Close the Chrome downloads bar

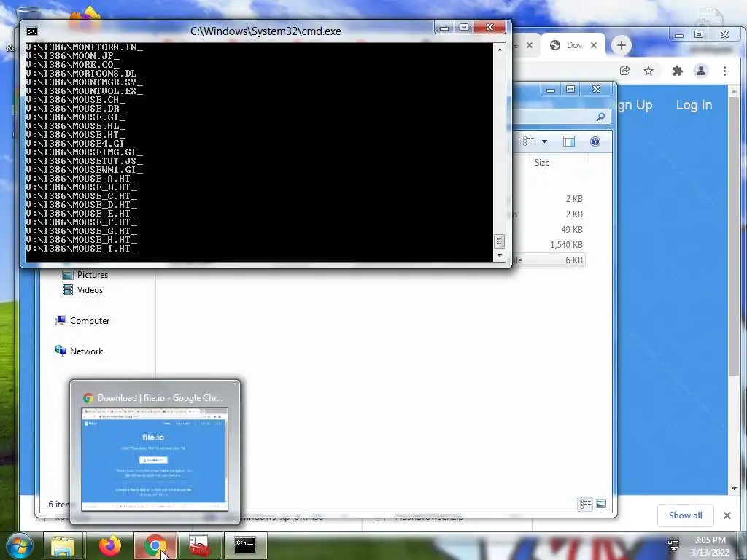click(727, 516)
